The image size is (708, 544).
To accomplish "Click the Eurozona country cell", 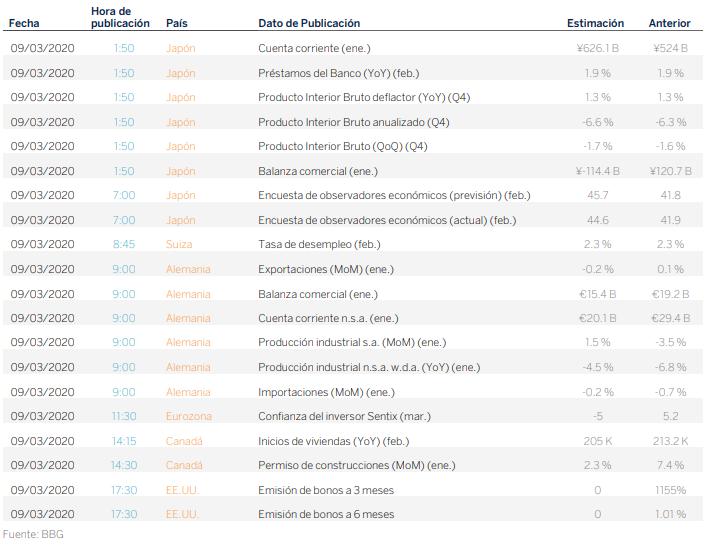I will 188,416.
